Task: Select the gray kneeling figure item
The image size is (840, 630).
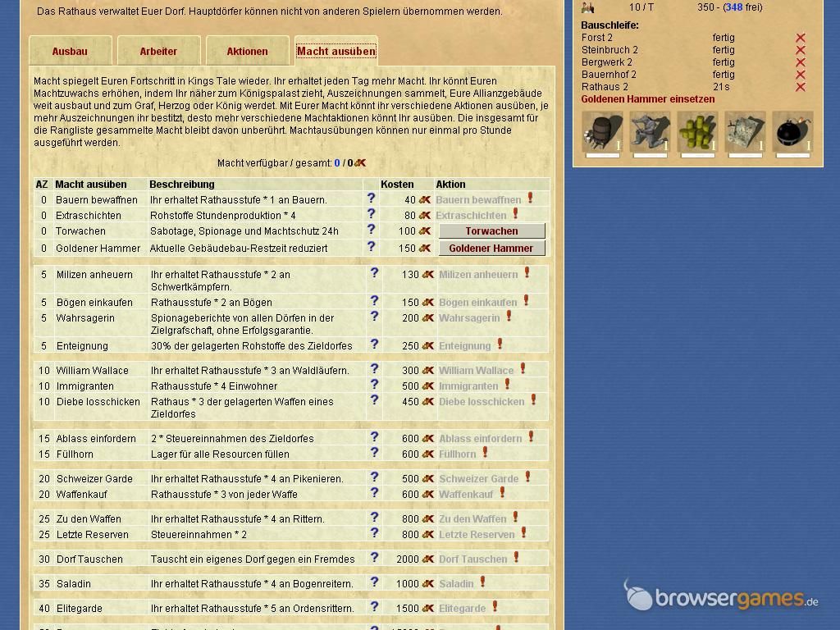Action: (x=650, y=132)
